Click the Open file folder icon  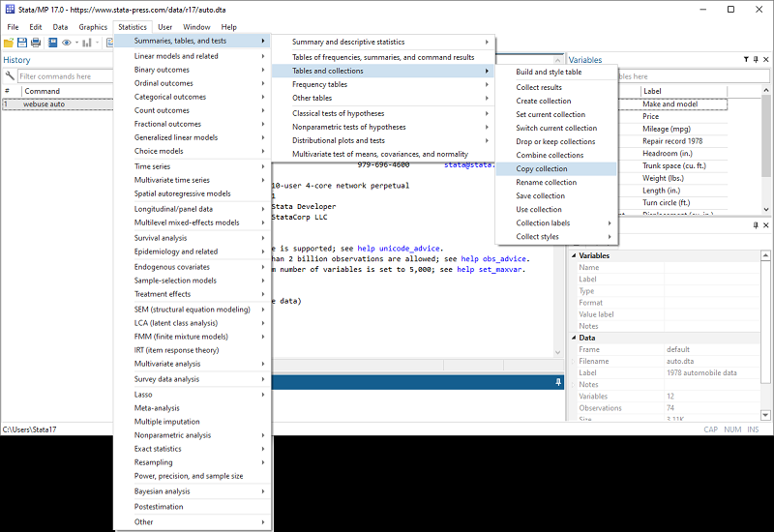click(x=9, y=43)
